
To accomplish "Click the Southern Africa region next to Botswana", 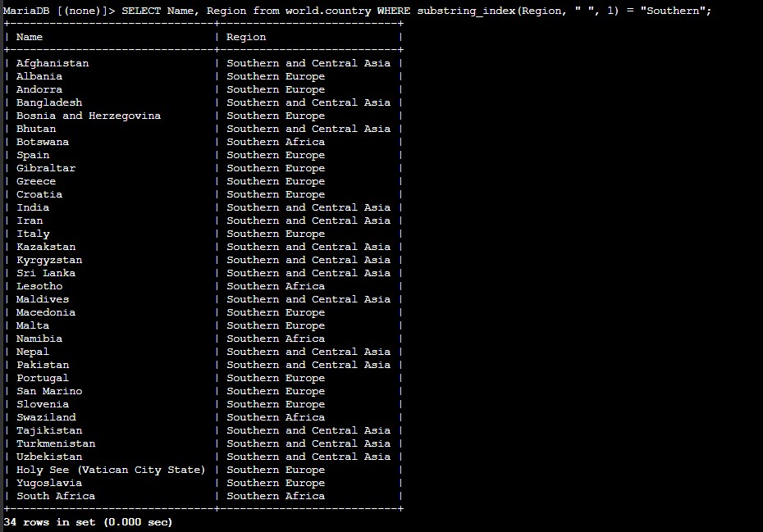I will 276,141.
